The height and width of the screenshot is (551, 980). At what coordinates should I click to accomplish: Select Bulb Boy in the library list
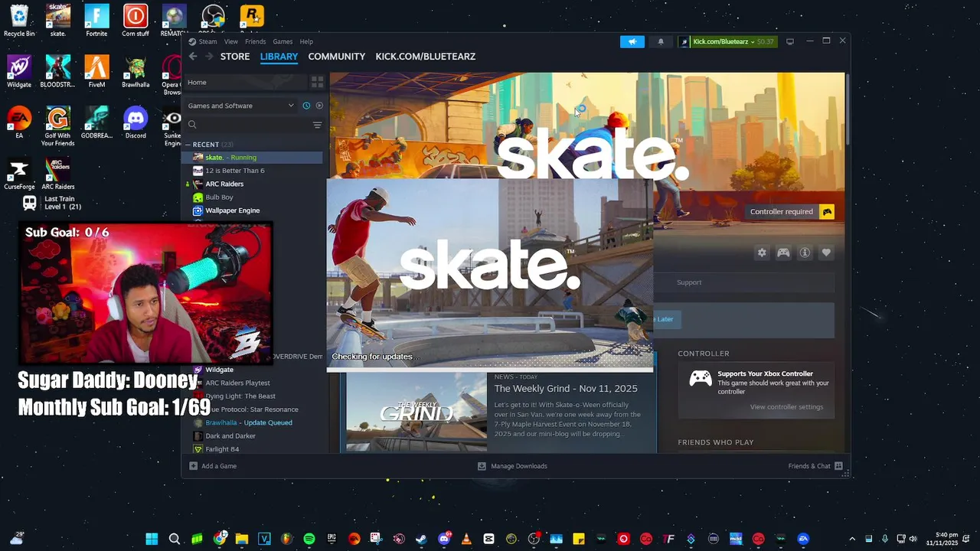pyautogui.click(x=252, y=197)
